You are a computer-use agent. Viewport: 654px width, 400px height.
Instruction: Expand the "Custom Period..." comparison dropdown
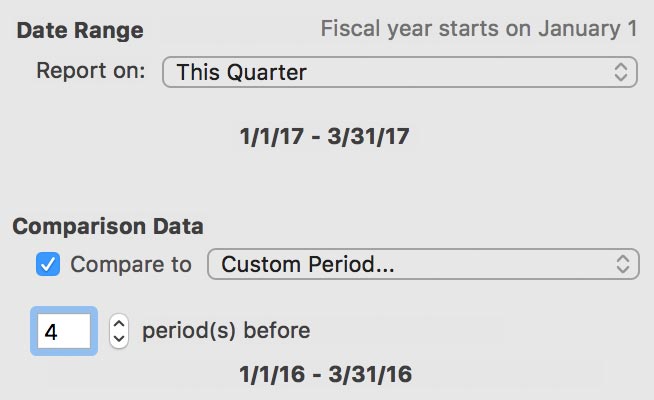422,264
